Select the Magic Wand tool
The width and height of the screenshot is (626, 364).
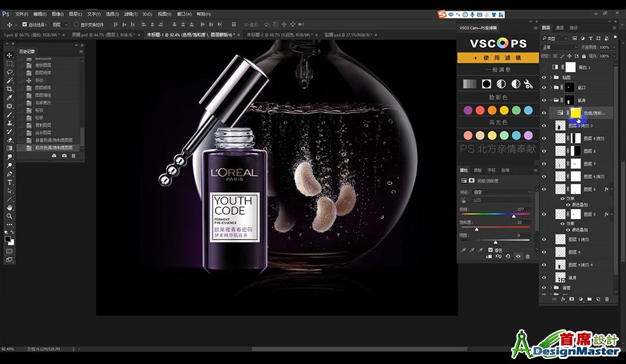click(9, 81)
